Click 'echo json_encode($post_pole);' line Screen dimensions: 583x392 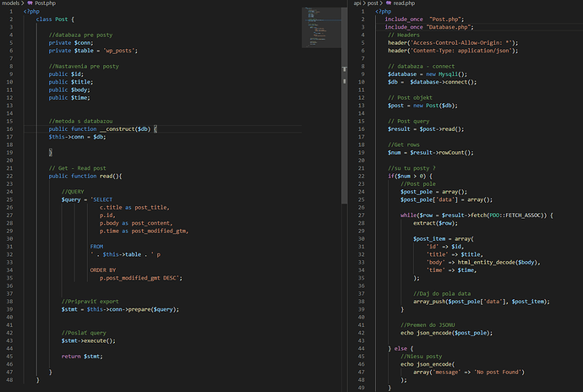pyautogui.click(x=447, y=333)
